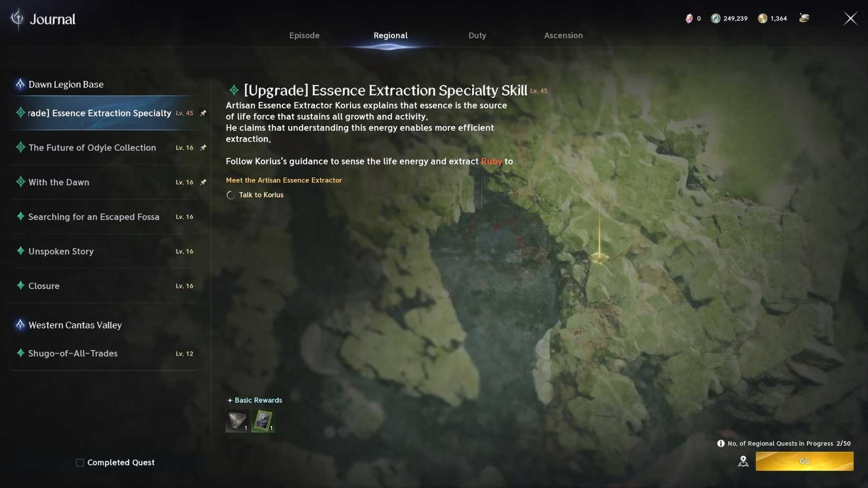Enable the Completed Quest checkbox

tap(80, 463)
